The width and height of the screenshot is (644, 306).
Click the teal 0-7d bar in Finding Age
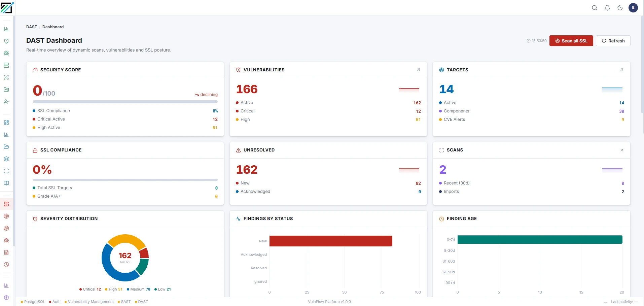[x=540, y=240]
